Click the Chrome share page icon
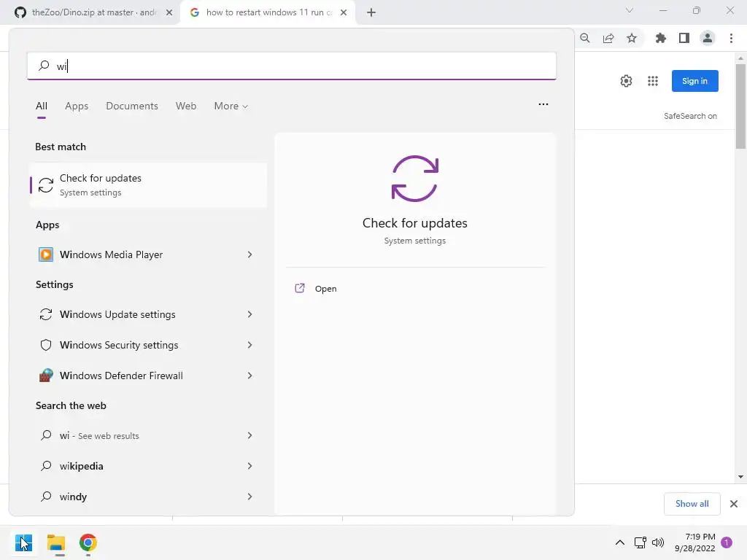This screenshot has width=747, height=560. pos(608,38)
